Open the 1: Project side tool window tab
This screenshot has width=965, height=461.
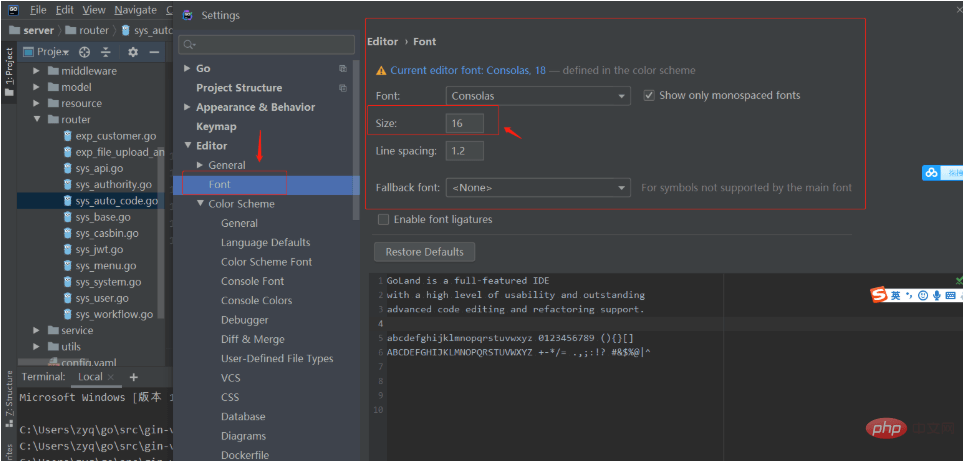coord(9,72)
